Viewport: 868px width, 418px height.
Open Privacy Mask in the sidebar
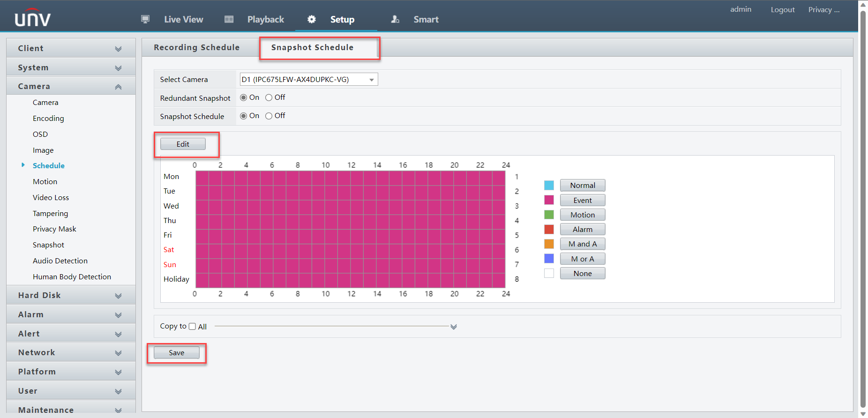tap(54, 229)
